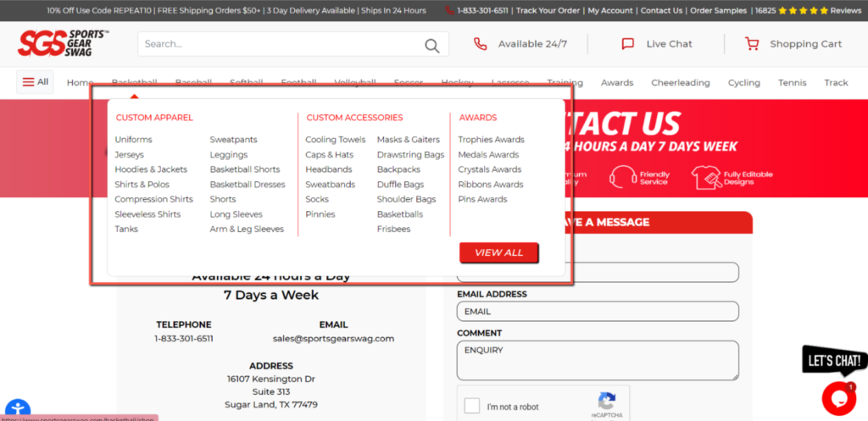Select the Home navigation item
This screenshot has width=868, height=421.
pos(80,82)
